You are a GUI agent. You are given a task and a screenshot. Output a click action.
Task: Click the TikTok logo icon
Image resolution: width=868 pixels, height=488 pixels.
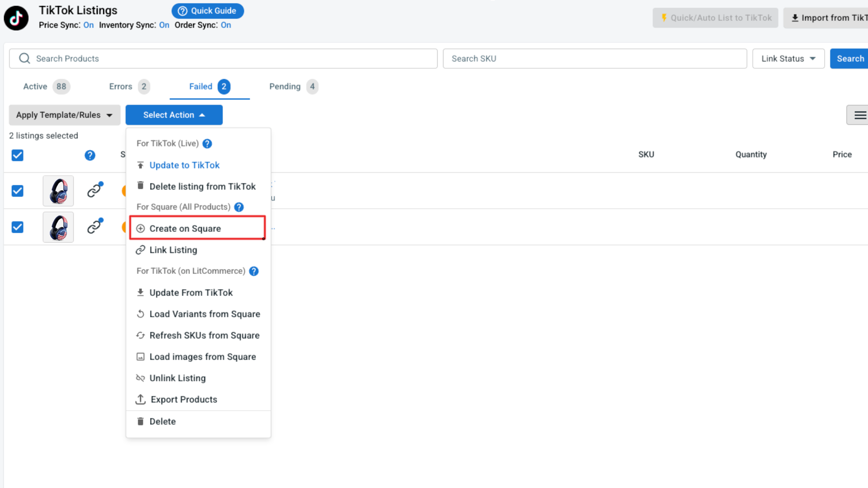click(16, 18)
